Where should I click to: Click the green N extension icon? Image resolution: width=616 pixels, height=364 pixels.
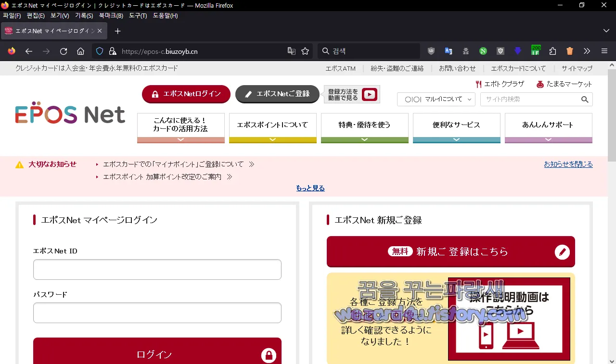click(x=483, y=51)
